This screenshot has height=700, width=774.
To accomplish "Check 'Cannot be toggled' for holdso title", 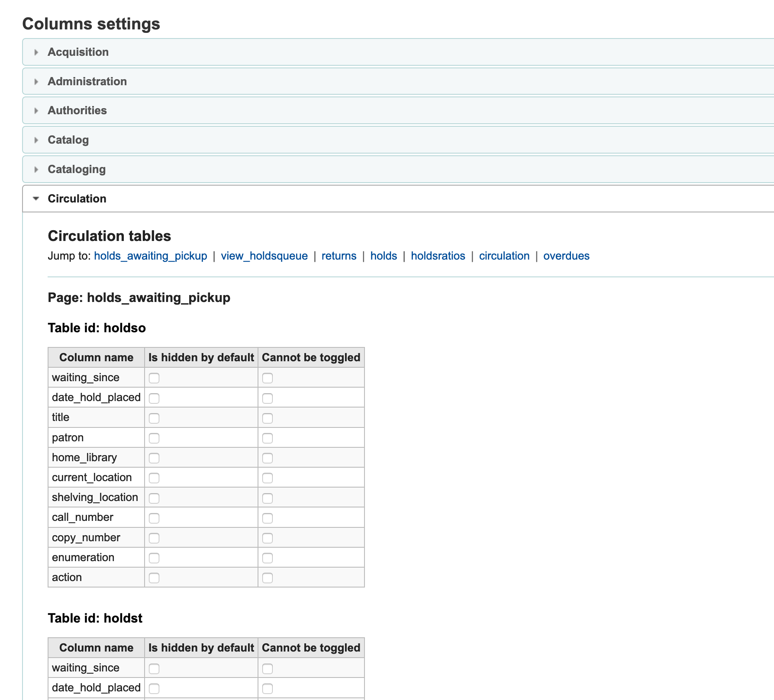I will point(268,418).
